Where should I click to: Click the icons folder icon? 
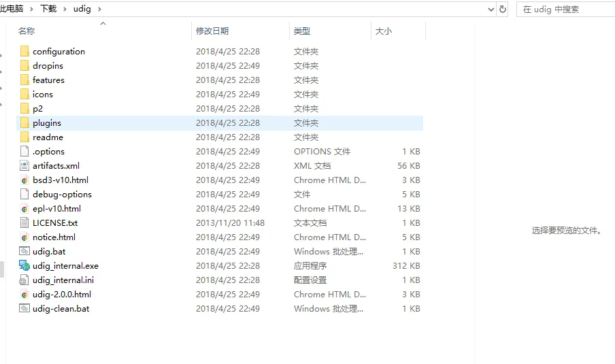click(x=24, y=94)
